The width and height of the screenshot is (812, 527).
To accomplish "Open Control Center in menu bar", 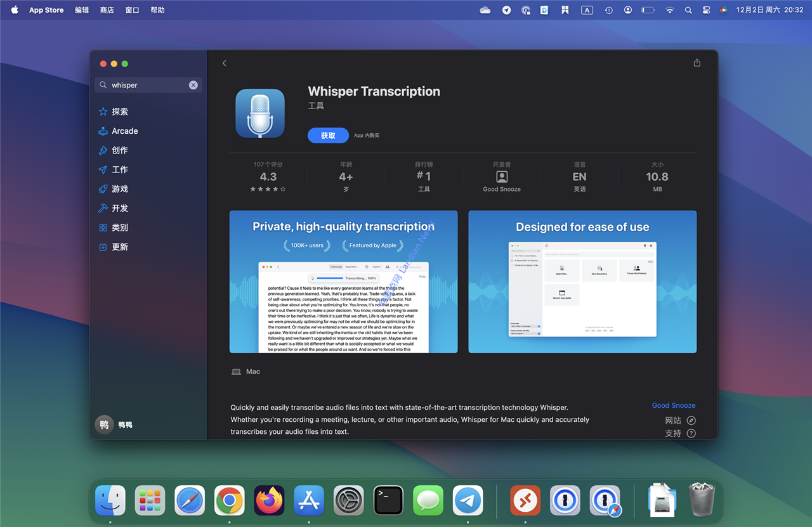I will tap(706, 10).
